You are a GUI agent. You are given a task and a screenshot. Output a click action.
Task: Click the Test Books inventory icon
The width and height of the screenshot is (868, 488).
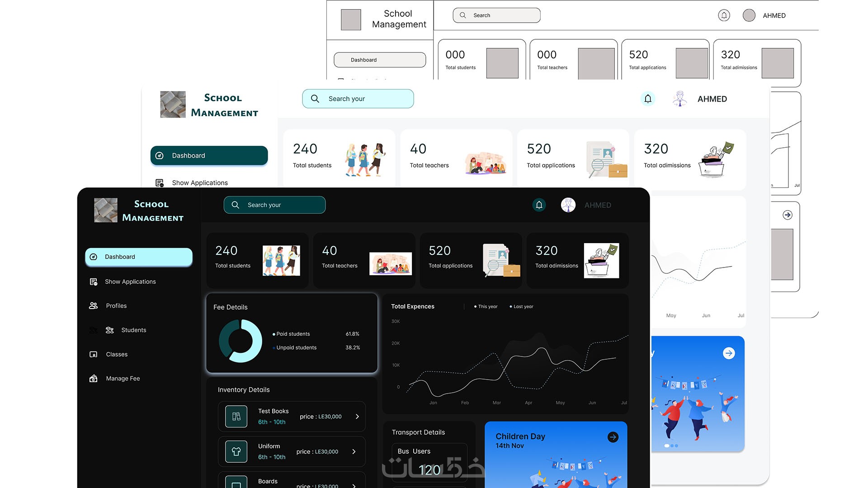pos(236,417)
